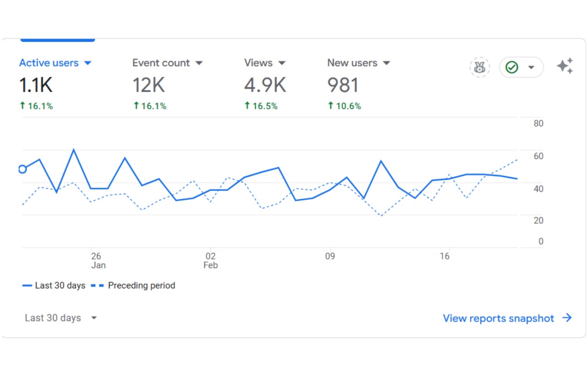Switch to the Views metric tab

coord(258,63)
